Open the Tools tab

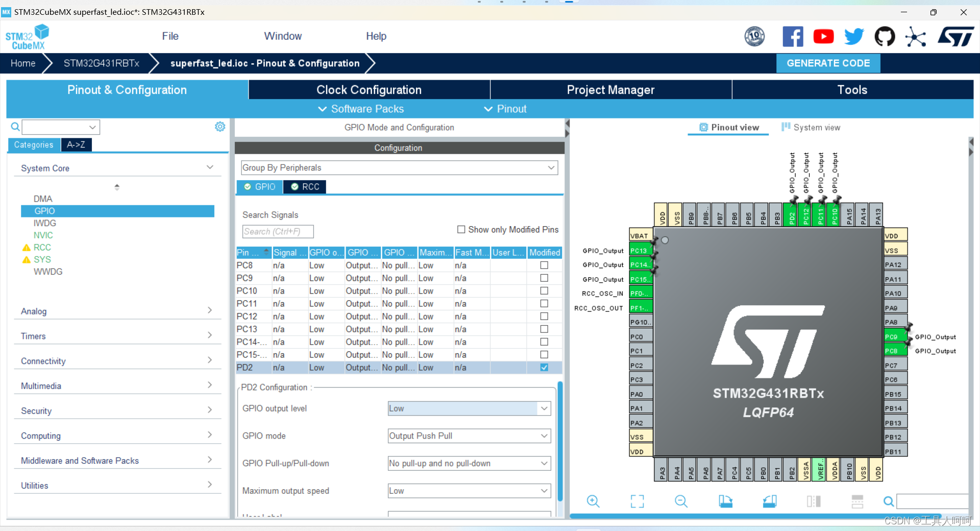click(852, 90)
